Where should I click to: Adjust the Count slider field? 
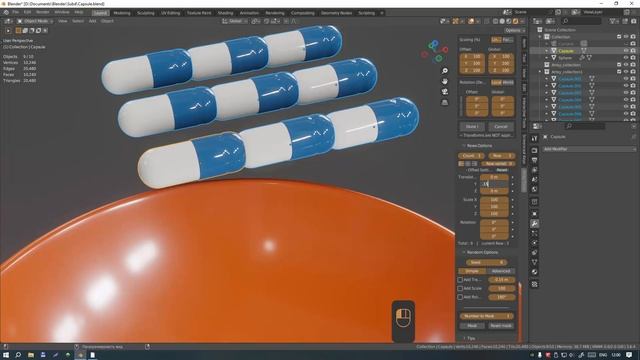471,156
